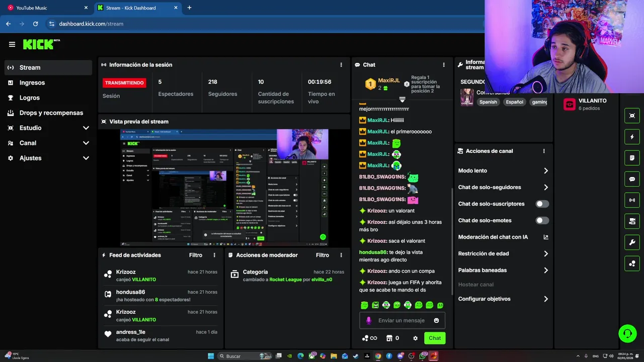
Task: Click the document icon in right toolbar
Action: [x=632, y=158]
